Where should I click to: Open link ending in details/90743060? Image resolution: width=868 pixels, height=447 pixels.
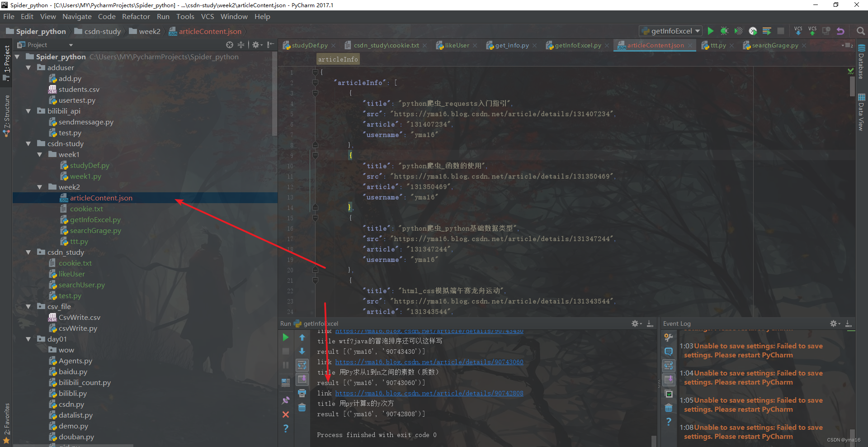click(429, 362)
